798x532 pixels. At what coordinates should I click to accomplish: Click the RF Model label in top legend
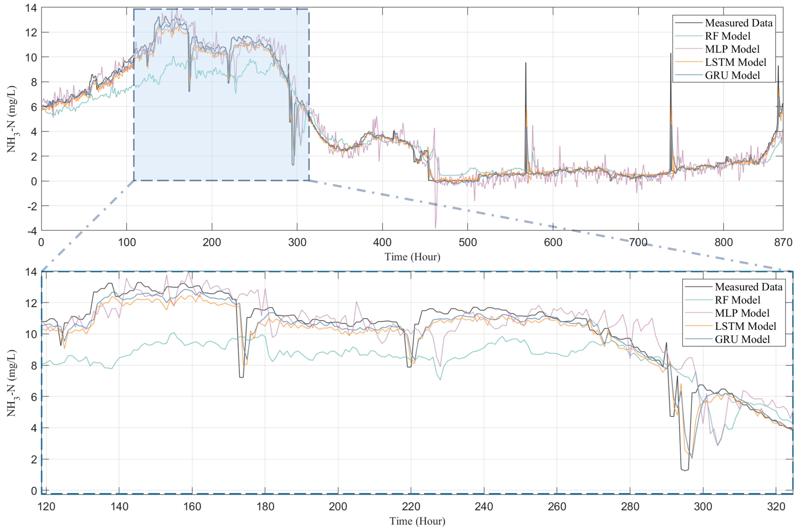(x=727, y=36)
